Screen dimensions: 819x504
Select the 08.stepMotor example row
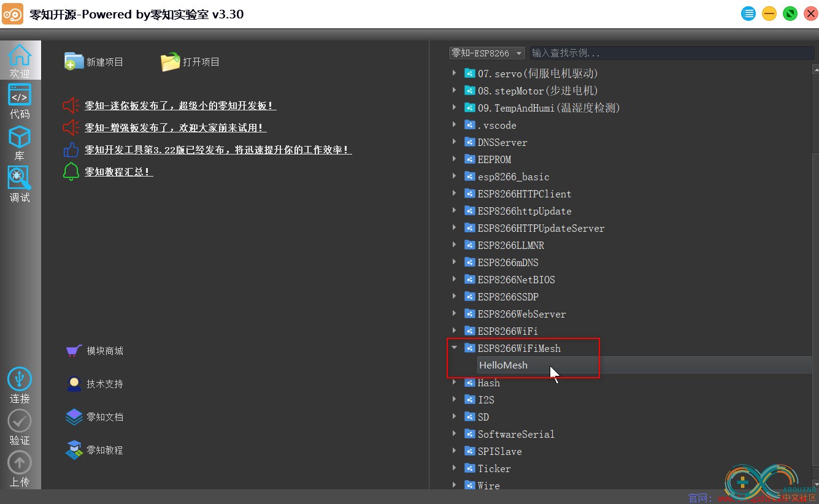[538, 90]
